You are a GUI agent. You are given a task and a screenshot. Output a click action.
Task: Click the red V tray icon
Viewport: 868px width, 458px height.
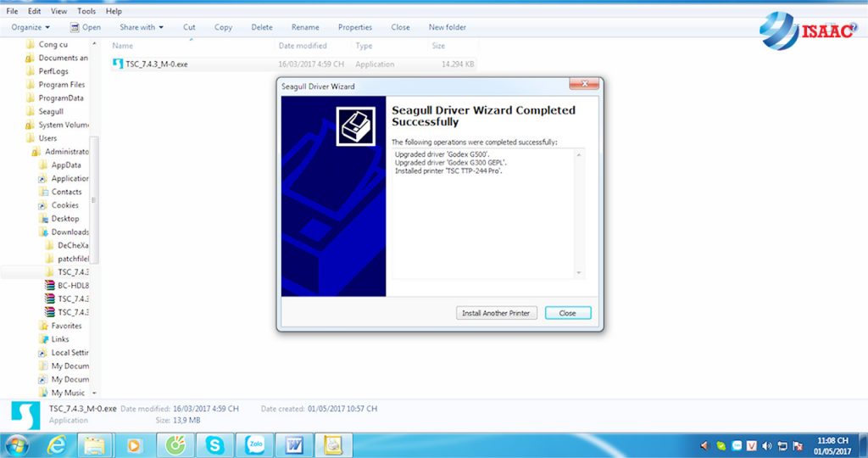click(x=752, y=446)
